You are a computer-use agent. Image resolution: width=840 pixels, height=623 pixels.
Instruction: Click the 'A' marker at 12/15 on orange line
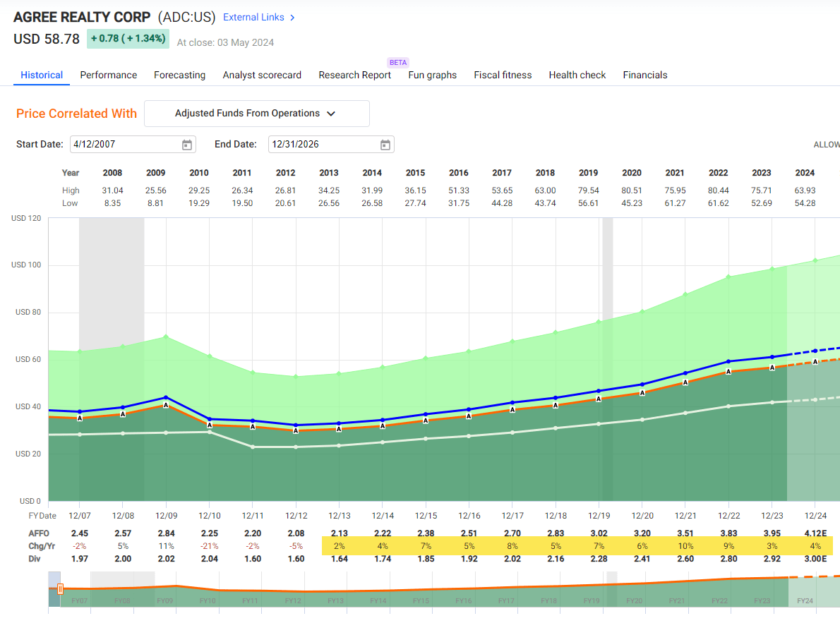[426, 421]
